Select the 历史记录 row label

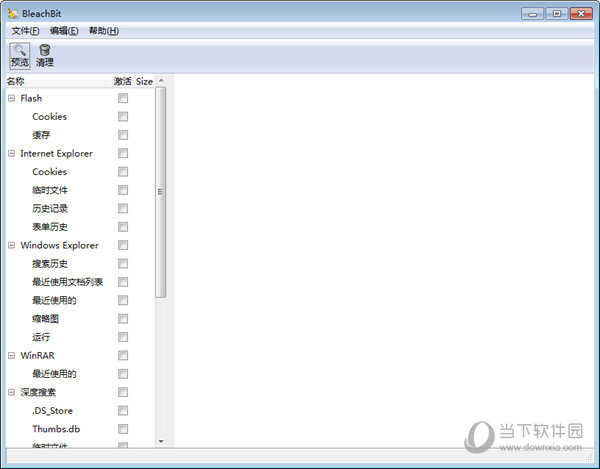coord(50,208)
